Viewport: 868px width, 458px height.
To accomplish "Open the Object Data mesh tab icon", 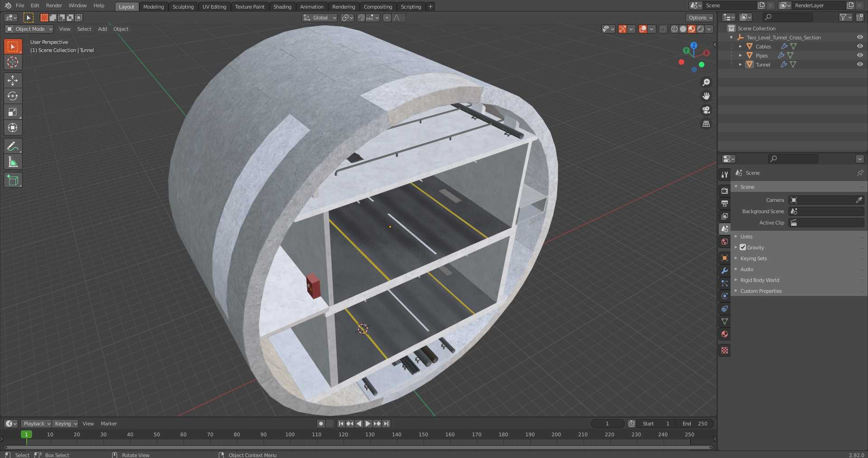I will pos(725,321).
